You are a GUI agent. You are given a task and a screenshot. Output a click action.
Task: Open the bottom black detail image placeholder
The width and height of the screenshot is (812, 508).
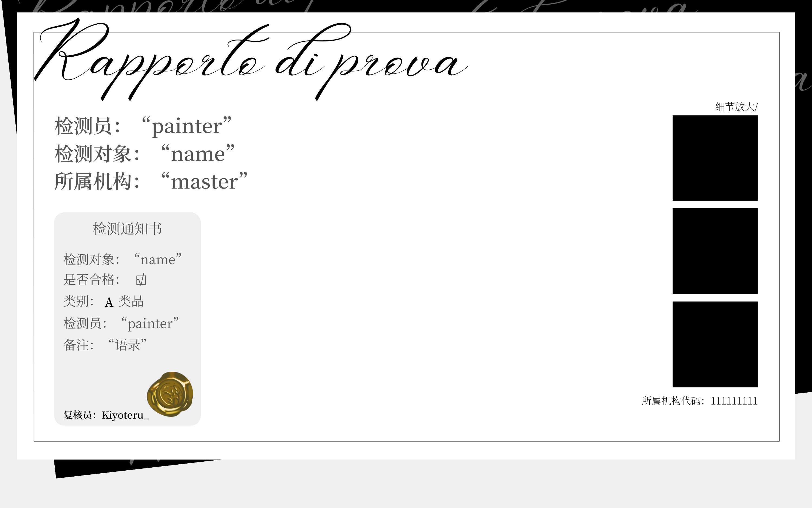(715, 344)
